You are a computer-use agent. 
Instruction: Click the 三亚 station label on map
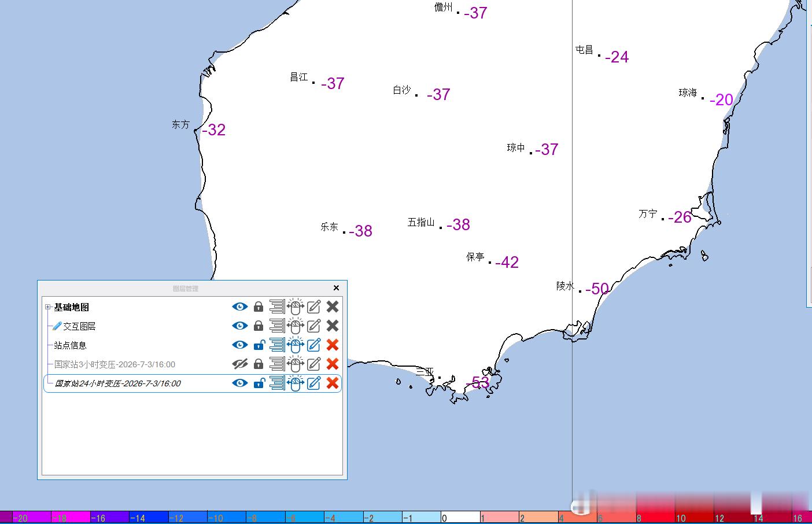425,372
